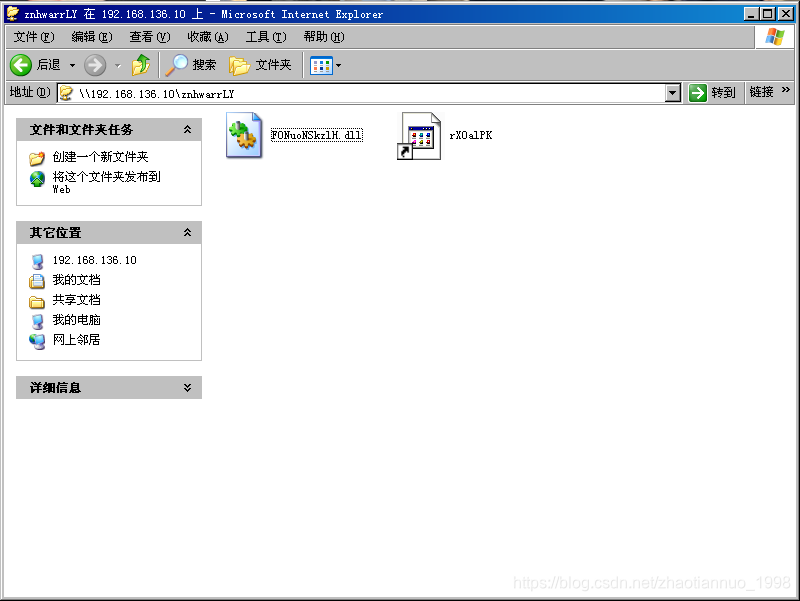The width and height of the screenshot is (800, 601).
Task: Open the 文件(F) menu
Action: click(33, 37)
